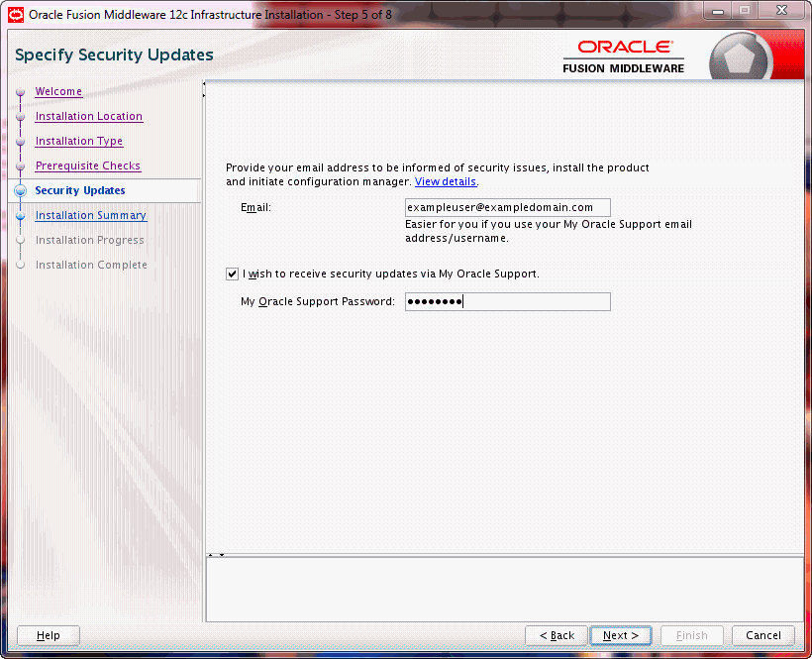
Task: Click 'Installation Progress' step text
Action: click(89, 240)
